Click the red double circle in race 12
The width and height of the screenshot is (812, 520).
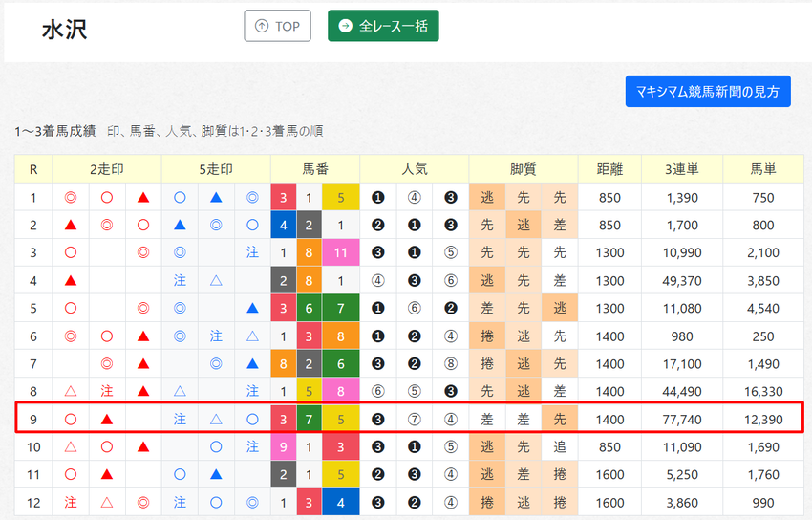[143, 503]
